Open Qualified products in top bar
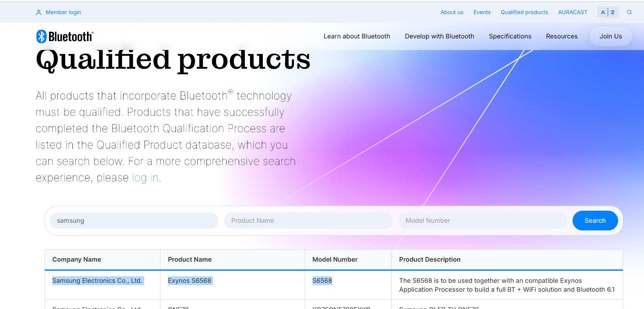Image resolution: width=644 pixels, height=309 pixels. (x=524, y=12)
